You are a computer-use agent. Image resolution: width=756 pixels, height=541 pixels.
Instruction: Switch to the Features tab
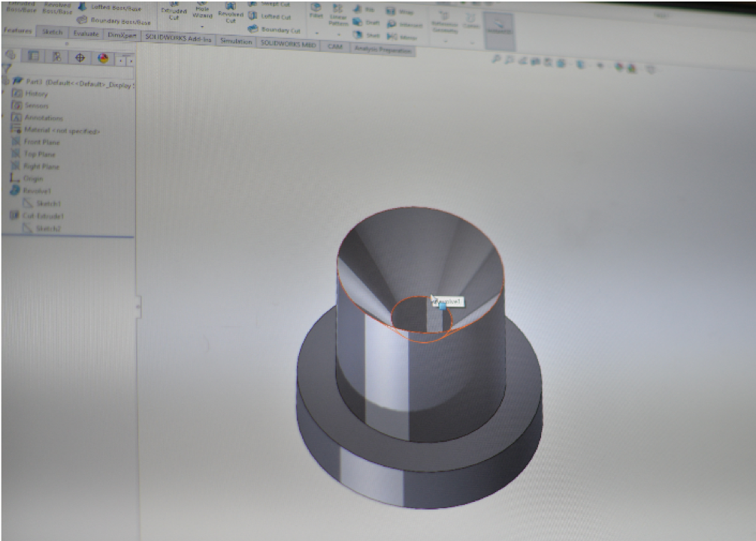pos(18,30)
